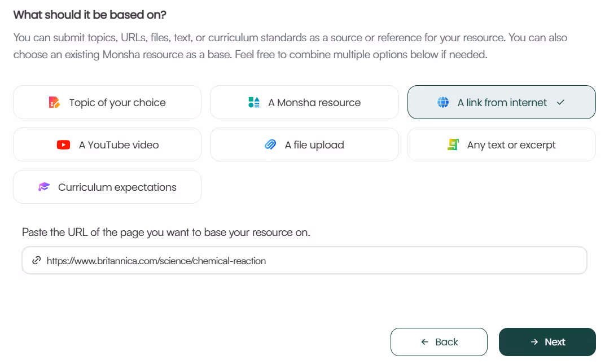Proceed with the Next button

[x=547, y=342]
